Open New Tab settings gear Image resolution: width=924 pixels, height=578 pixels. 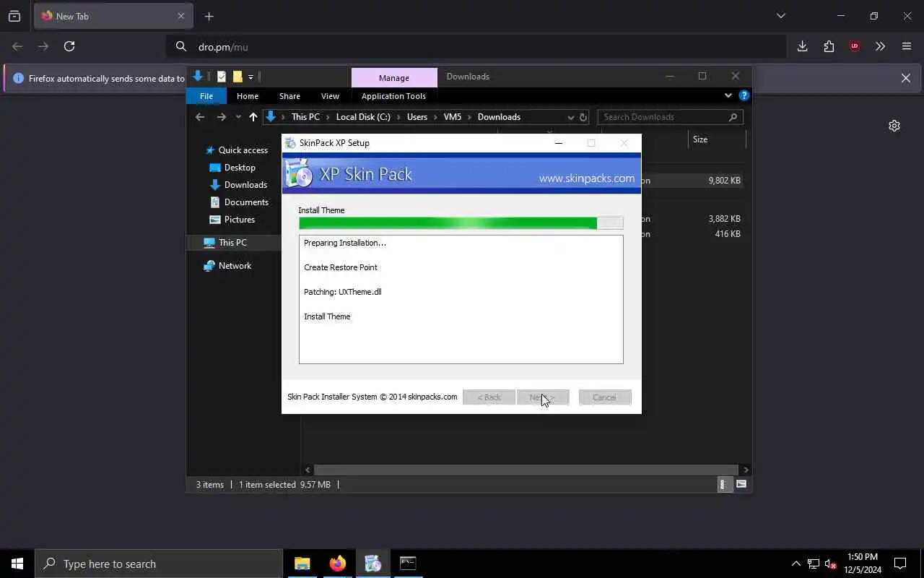[894, 126]
